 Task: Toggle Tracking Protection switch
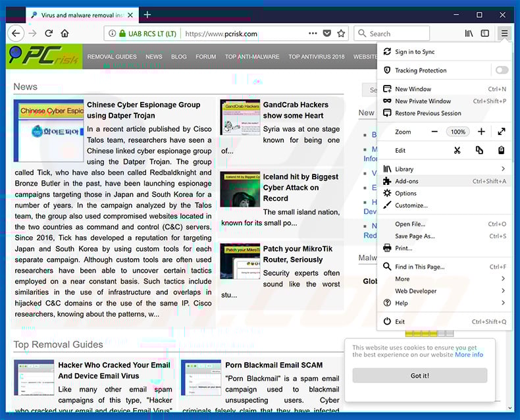coord(502,70)
